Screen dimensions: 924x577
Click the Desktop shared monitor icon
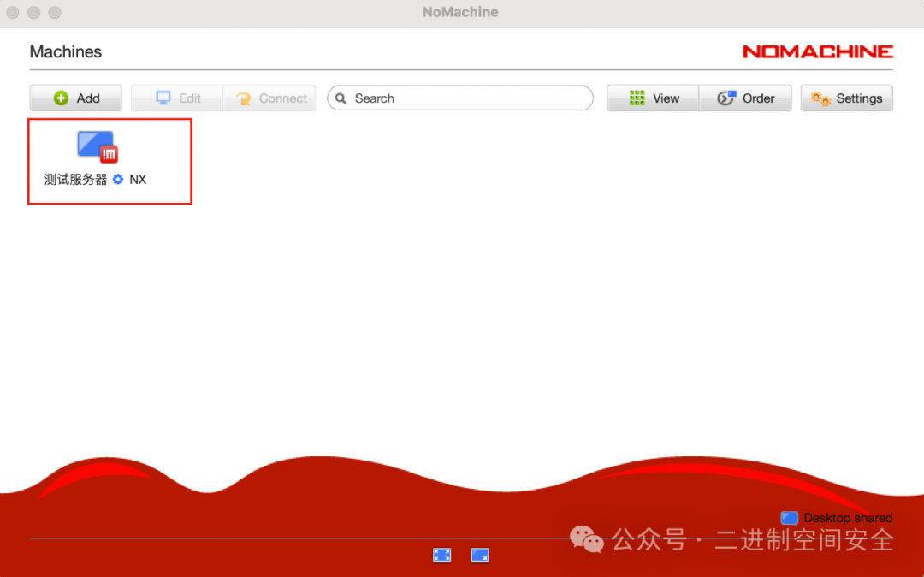pos(790,518)
